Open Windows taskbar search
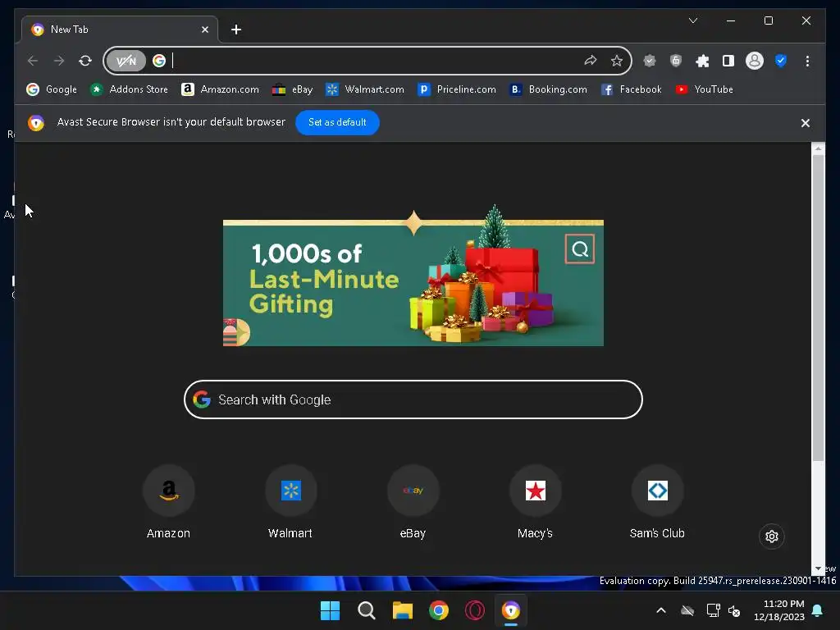The height and width of the screenshot is (630, 840). pyautogui.click(x=367, y=610)
